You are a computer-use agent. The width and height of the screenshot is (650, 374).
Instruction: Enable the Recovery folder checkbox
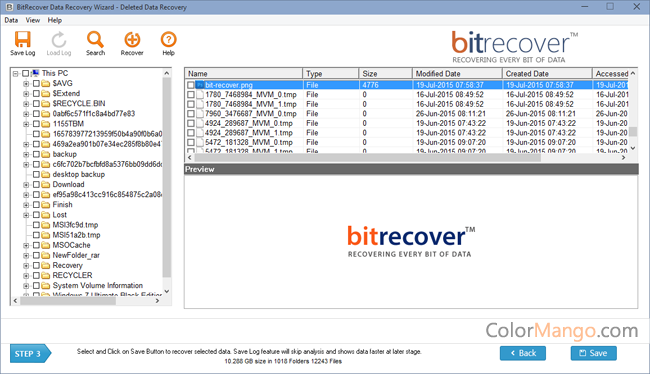(x=36, y=265)
